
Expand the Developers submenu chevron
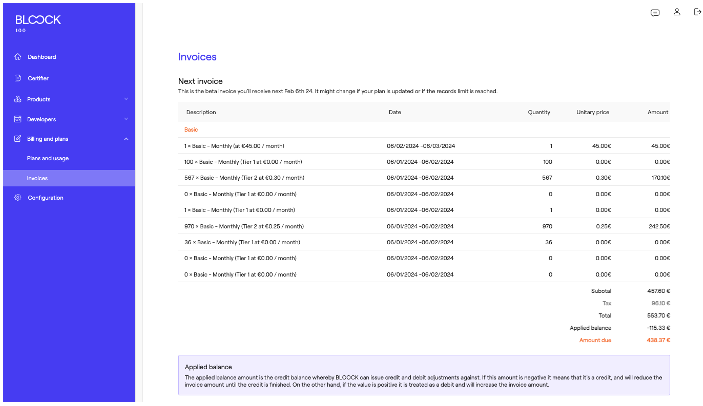click(x=126, y=119)
